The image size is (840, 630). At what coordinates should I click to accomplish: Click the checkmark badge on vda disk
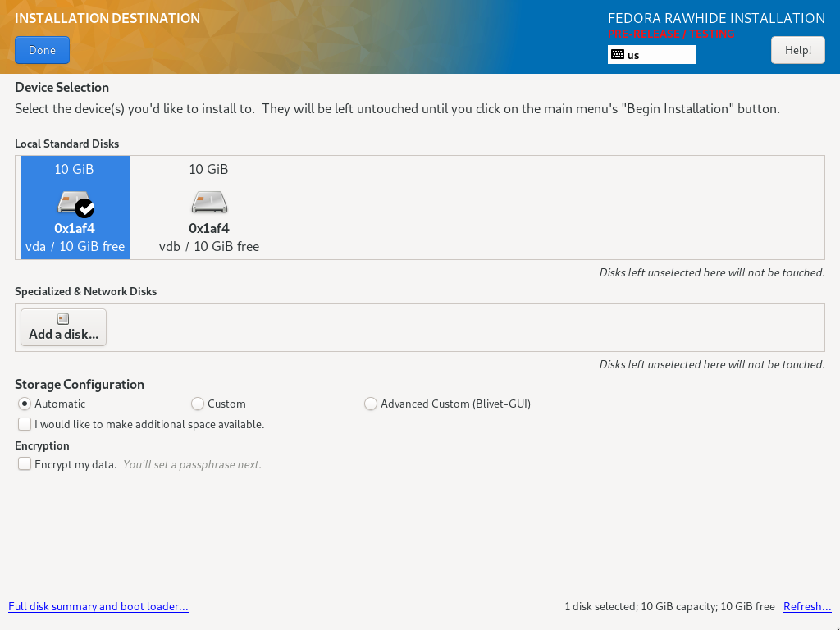84,208
